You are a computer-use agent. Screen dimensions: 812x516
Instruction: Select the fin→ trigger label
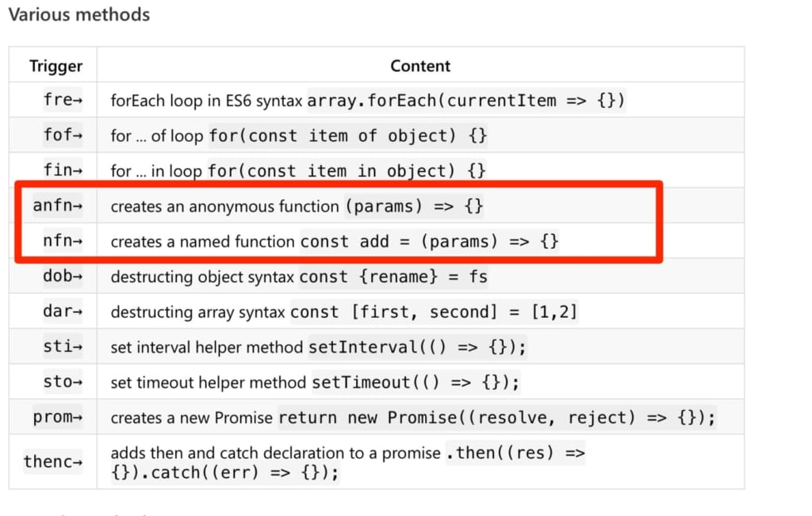[63, 170]
